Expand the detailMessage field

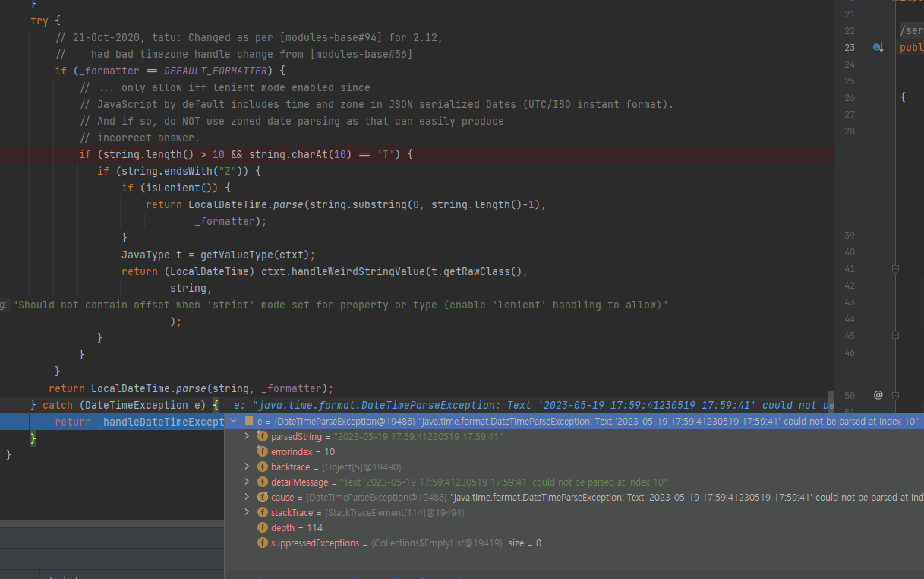pyautogui.click(x=247, y=482)
